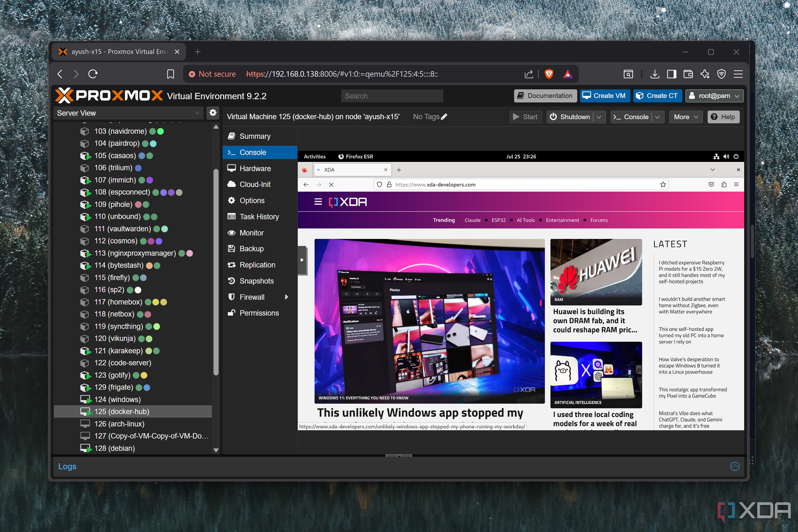Click the Proxmox Search field
The width and height of the screenshot is (798, 532).
(x=392, y=96)
